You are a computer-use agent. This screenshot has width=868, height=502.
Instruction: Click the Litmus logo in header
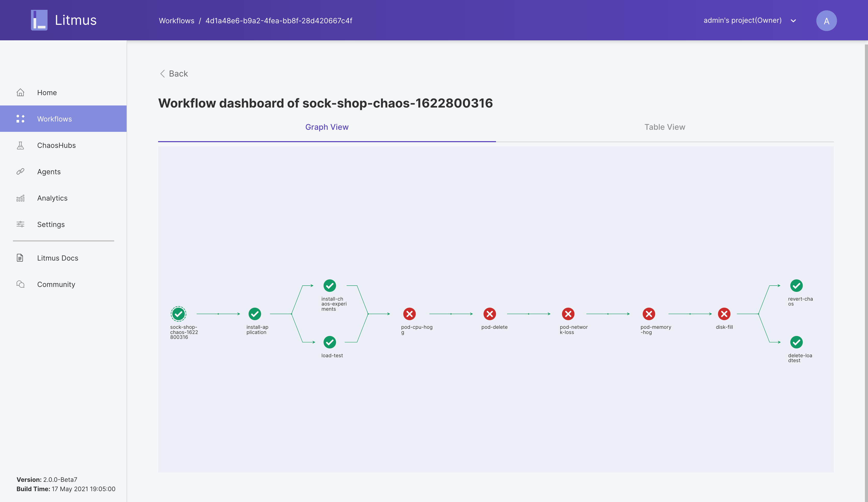[64, 20]
